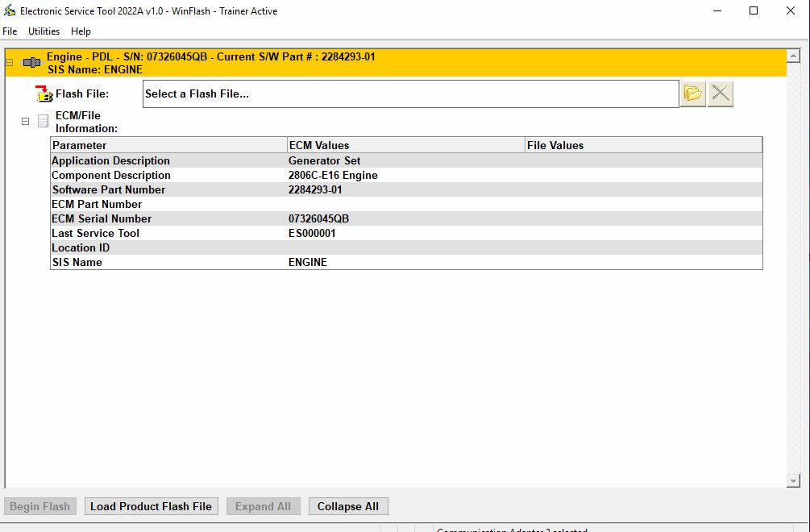
Task: Click the ECM/File Information document icon
Action: coord(43,121)
